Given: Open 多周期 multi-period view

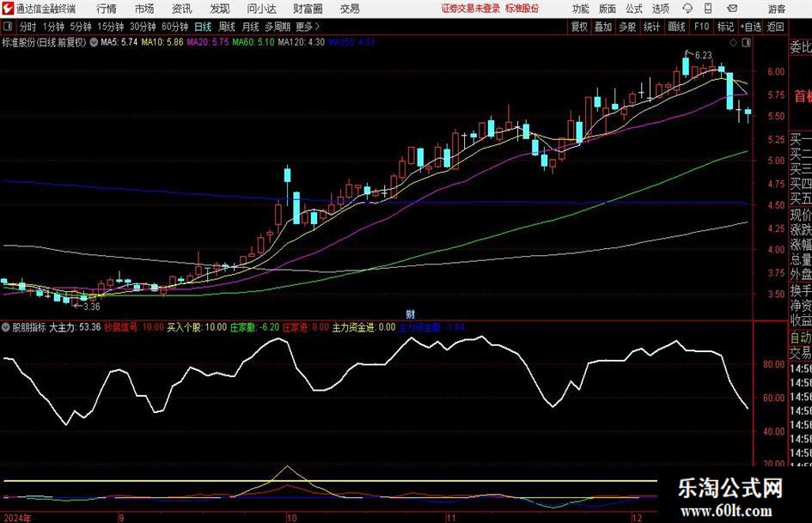Looking at the screenshot, I should pos(278,27).
